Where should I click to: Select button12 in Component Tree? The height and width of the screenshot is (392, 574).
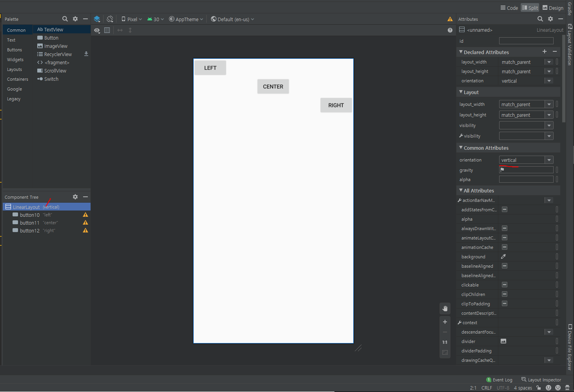pyautogui.click(x=47, y=230)
